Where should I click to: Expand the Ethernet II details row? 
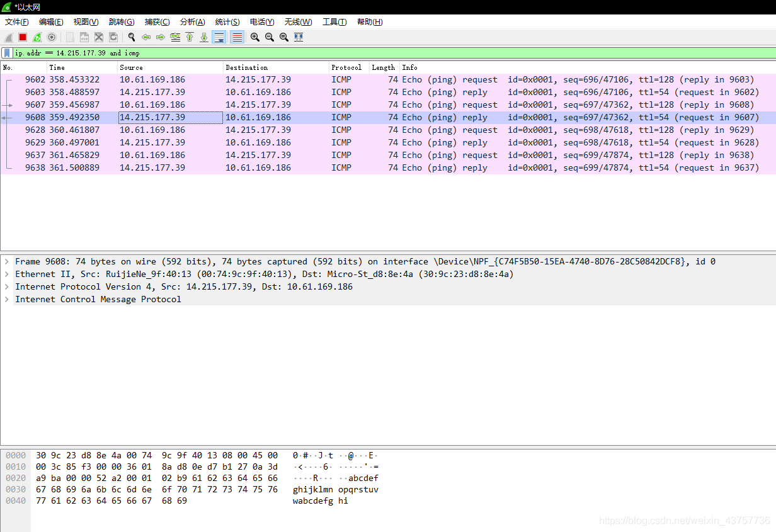pyautogui.click(x=6, y=274)
